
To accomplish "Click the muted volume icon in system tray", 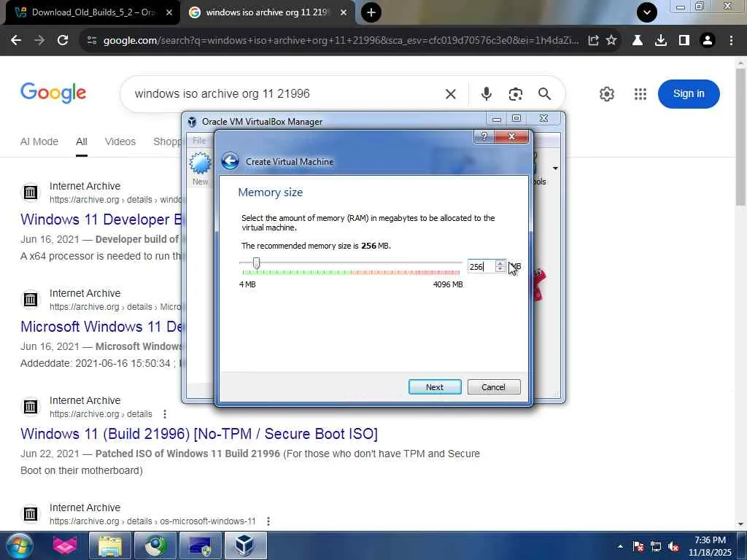I will (x=673, y=546).
